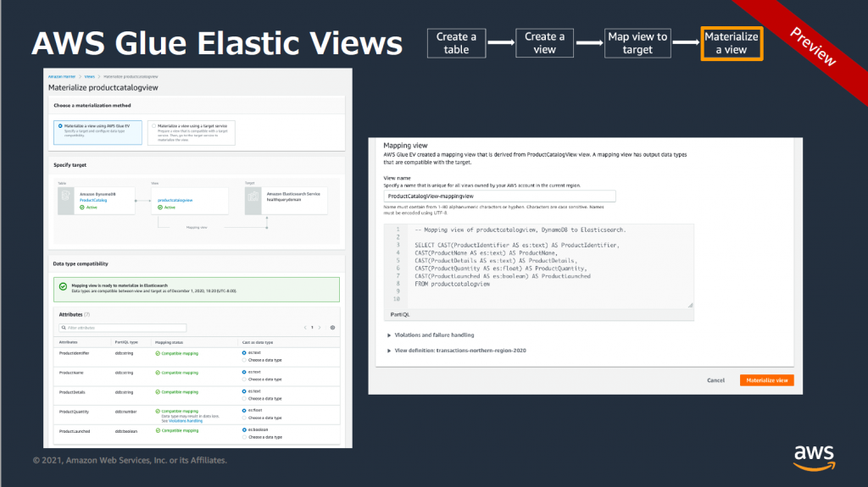Click Compatible mapping check icon for ProductQuantity
Viewport: 868px width, 487px height.
pyautogui.click(x=158, y=411)
